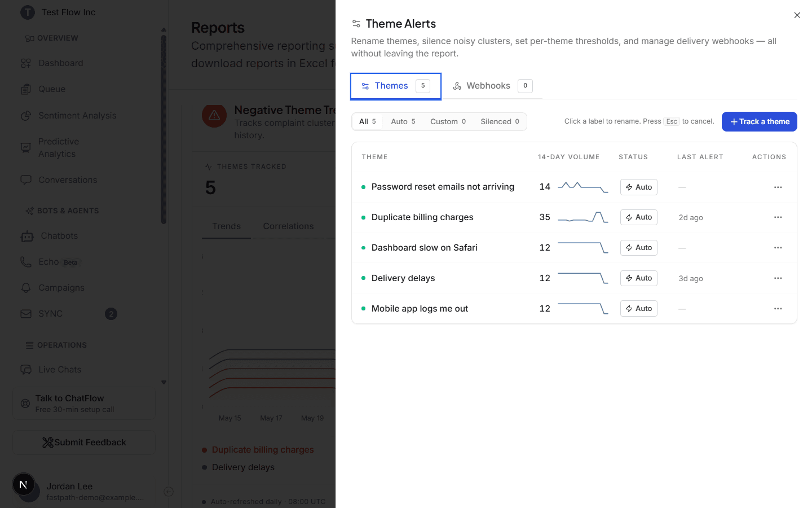Close the Theme Alerts panel
812x508 pixels.
pos(797,15)
